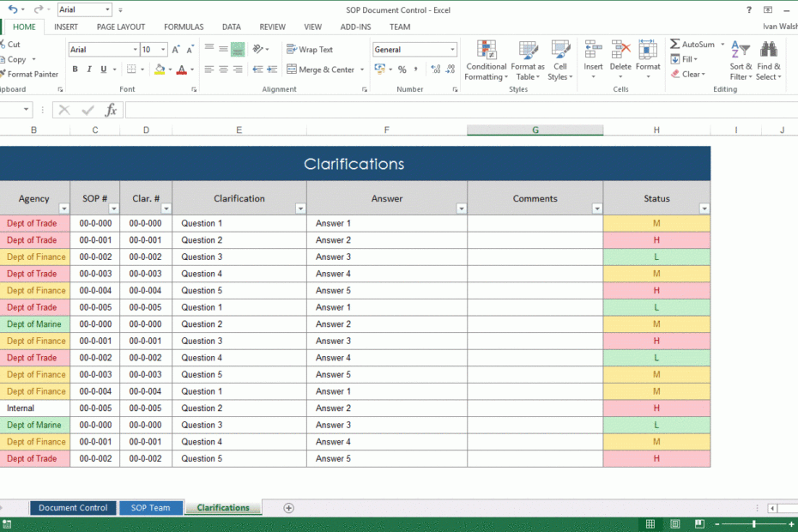This screenshot has width=798, height=532.
Task: Click the Increase Decimal icon
Action: click(436, 70)
